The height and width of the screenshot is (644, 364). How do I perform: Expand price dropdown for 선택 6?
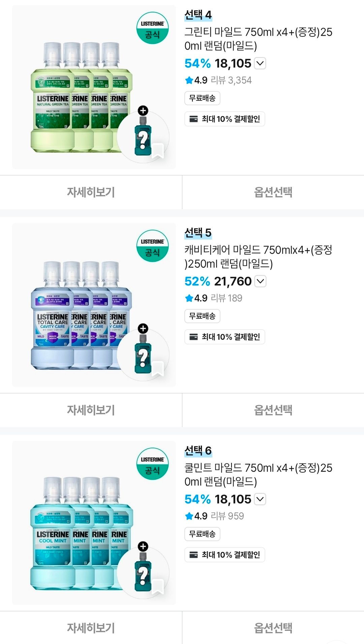point(260,499)
